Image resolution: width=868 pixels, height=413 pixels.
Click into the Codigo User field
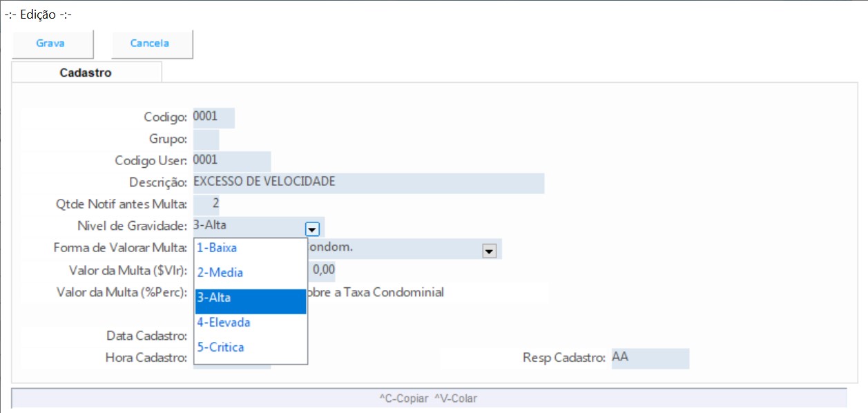(231, 161)
